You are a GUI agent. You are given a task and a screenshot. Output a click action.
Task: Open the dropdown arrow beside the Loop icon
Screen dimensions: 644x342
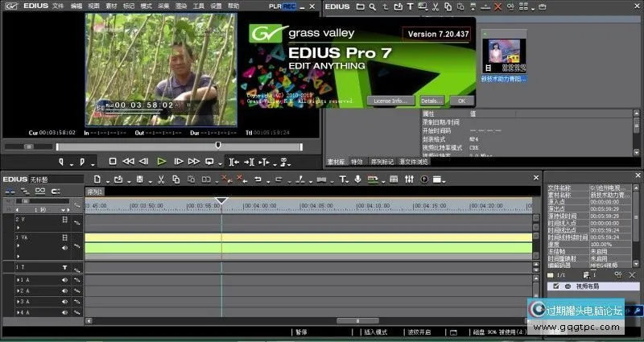pos(220,165)
